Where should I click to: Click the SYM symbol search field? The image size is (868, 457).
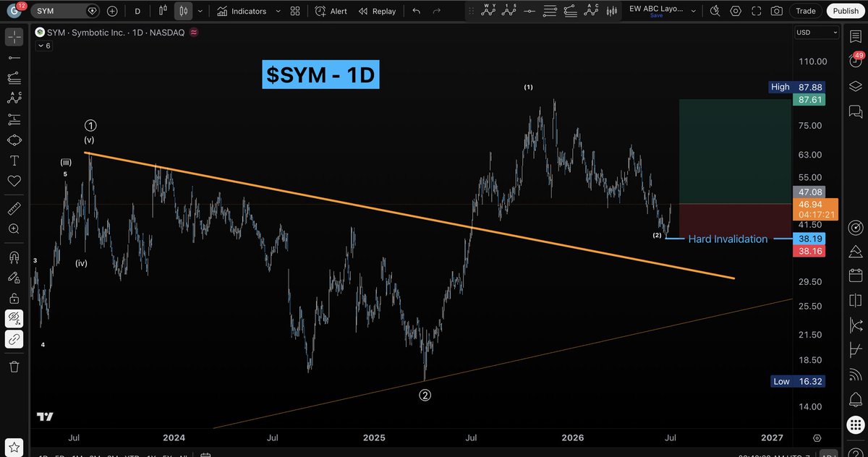click(65, 11)
